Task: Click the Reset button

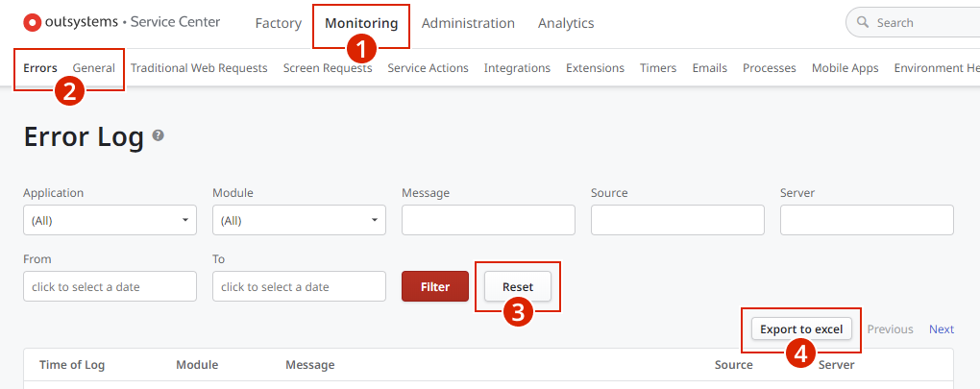Action: pyautogui.click(x=518, y=286)
